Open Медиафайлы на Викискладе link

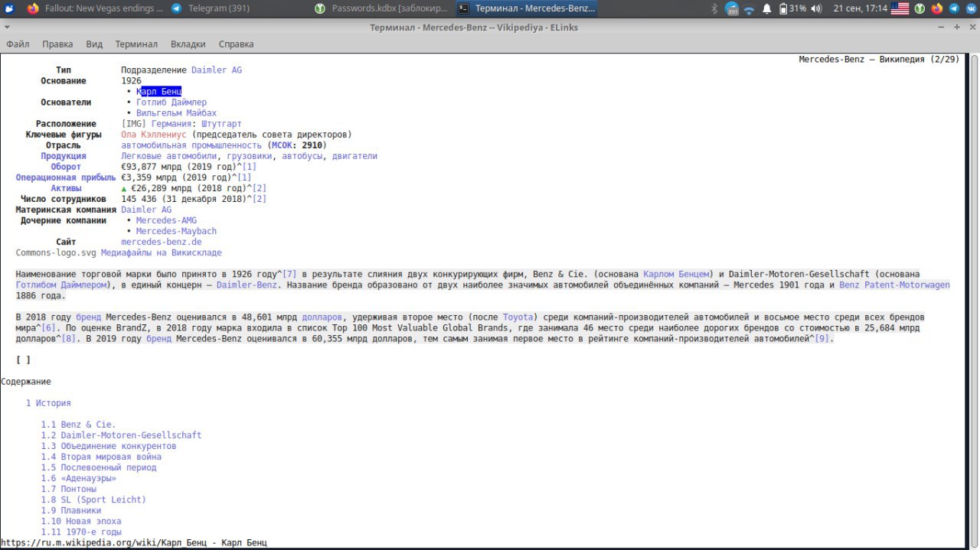click(x=162, y=252)
